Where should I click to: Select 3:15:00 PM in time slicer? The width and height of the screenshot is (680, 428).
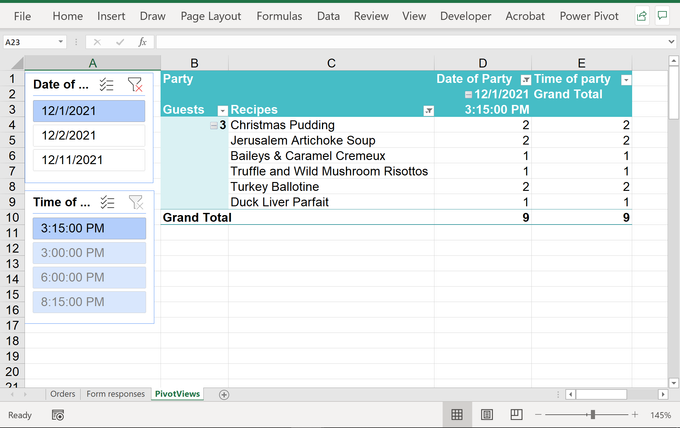[x=89, y=229]
